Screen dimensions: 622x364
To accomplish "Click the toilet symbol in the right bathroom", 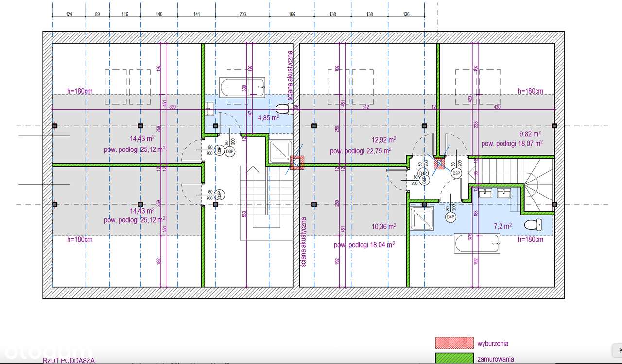I will click(532, 225).
